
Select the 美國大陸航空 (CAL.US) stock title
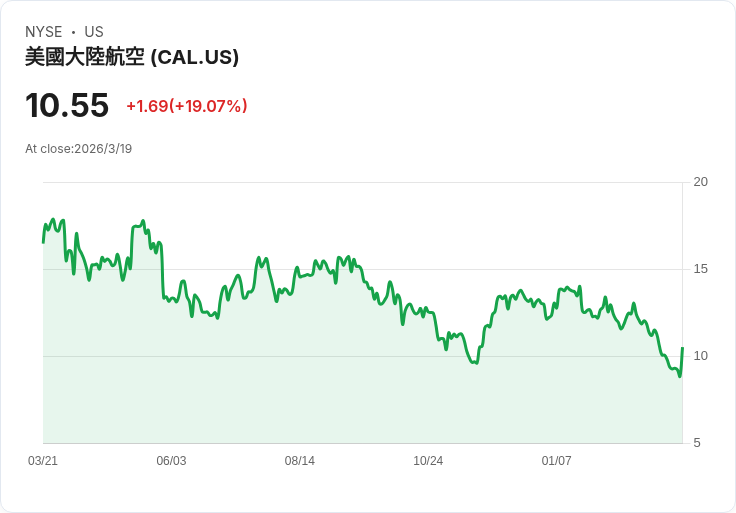[x=132, y=57]
